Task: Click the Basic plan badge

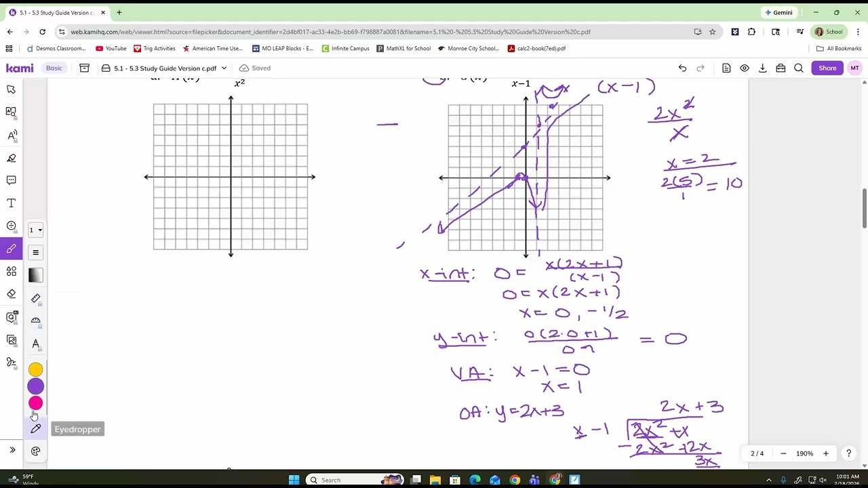Action: 54,68
